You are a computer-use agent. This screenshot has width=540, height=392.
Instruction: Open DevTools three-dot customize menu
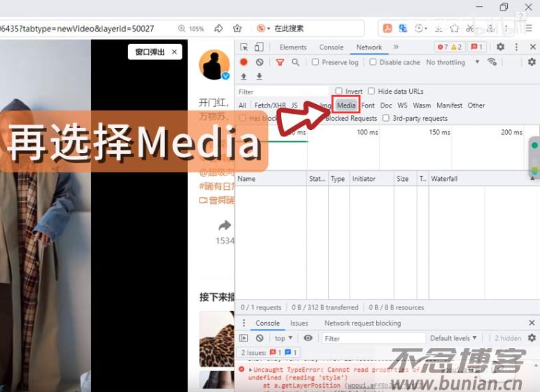coord(516,47)
